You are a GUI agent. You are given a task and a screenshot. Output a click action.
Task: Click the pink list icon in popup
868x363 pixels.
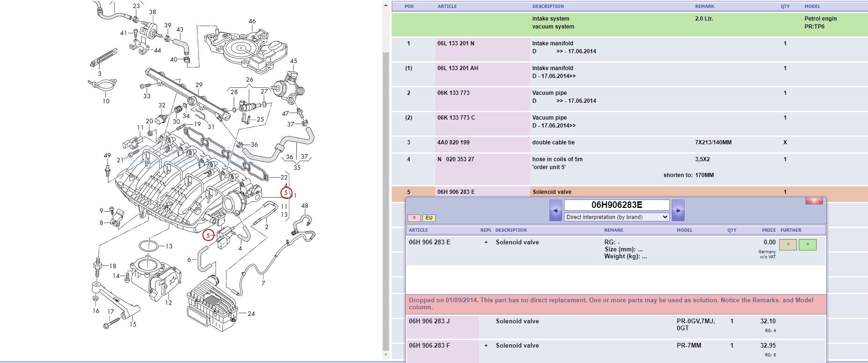pyautogui.click(x=414, y=218)
